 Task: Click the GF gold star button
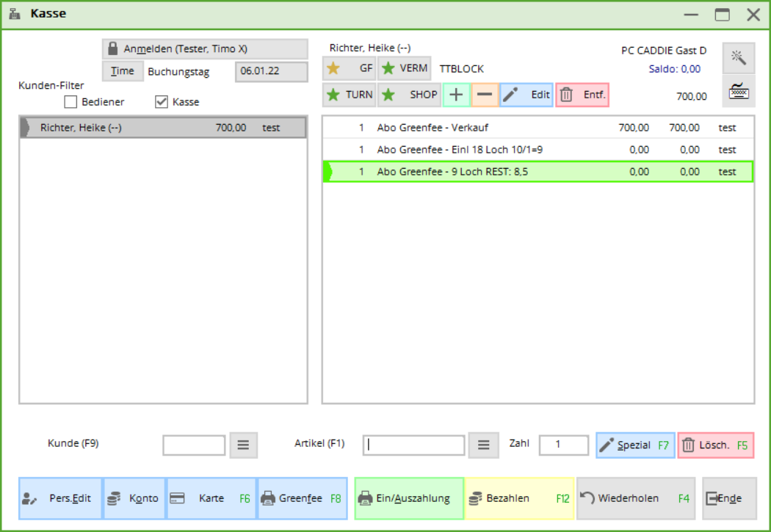tap(349, 68)
